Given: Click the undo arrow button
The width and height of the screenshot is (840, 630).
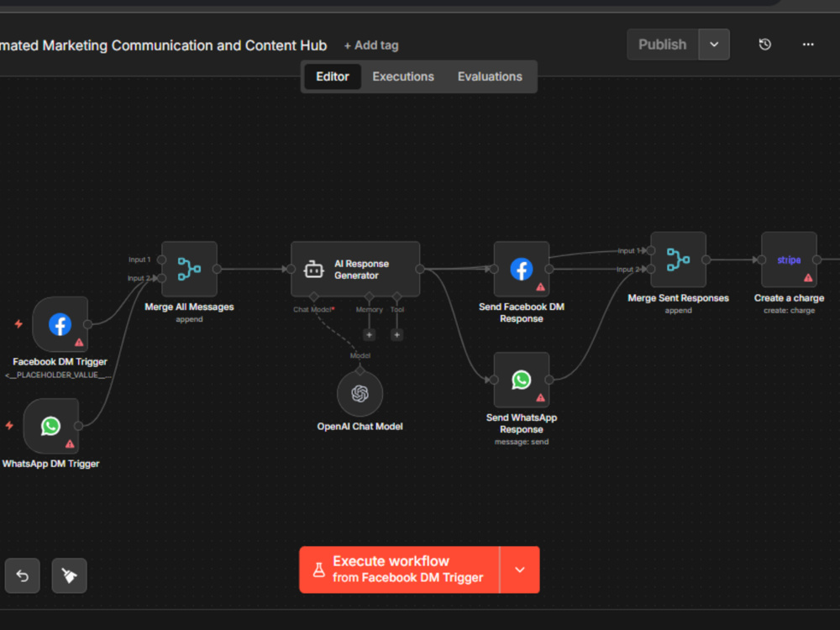Looking at the screenshot, I should pyautogui.click(x=23, y=576).
